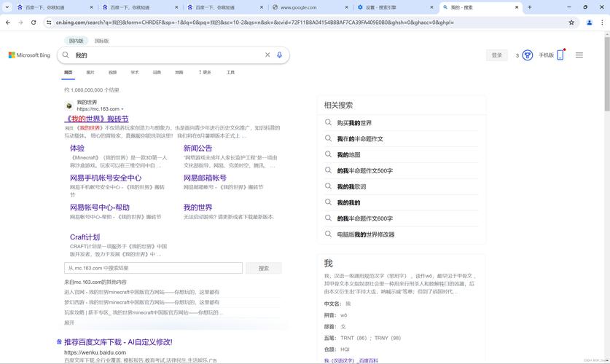Image resolution: width=610 pixels, height=364 pixels.
Task: Bookmark this page with the star icon
Action: 571,23
